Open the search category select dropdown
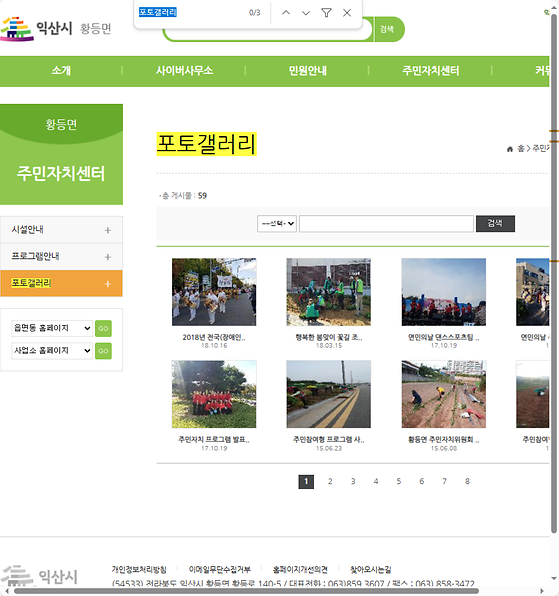The height and width of the screenshot is (596, 559). click(x=277, y=224)
